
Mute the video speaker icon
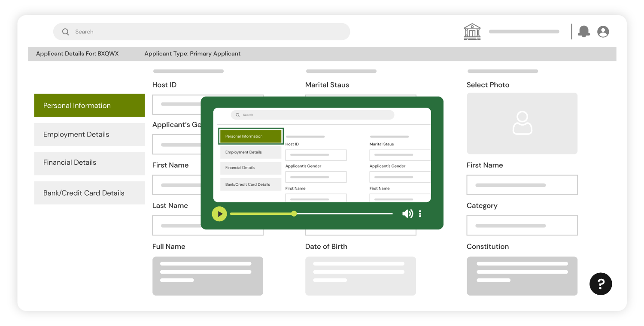click(407, 214)
